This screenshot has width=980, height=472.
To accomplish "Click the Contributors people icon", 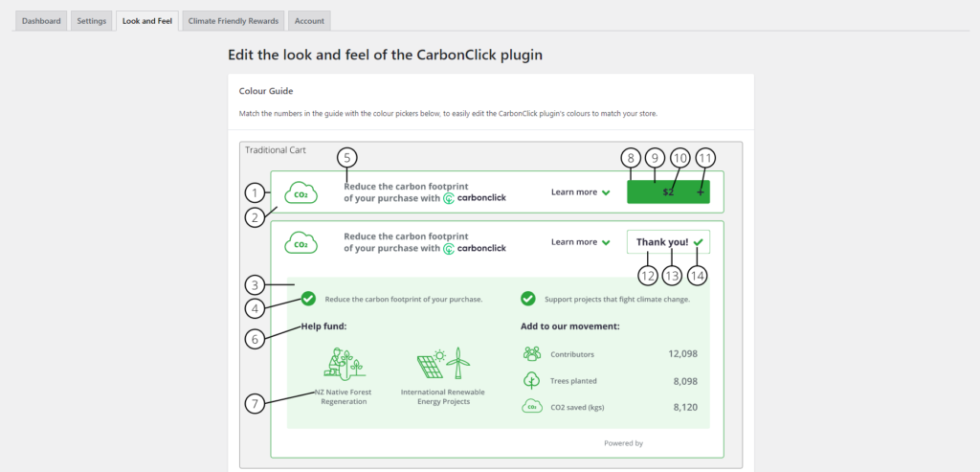I will (x=532, y=354).
